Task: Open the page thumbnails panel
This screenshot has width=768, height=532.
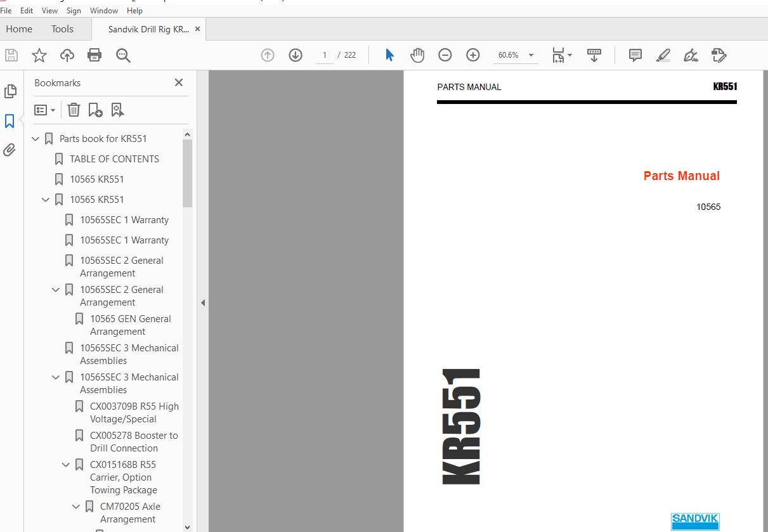Action: [10, 91]
